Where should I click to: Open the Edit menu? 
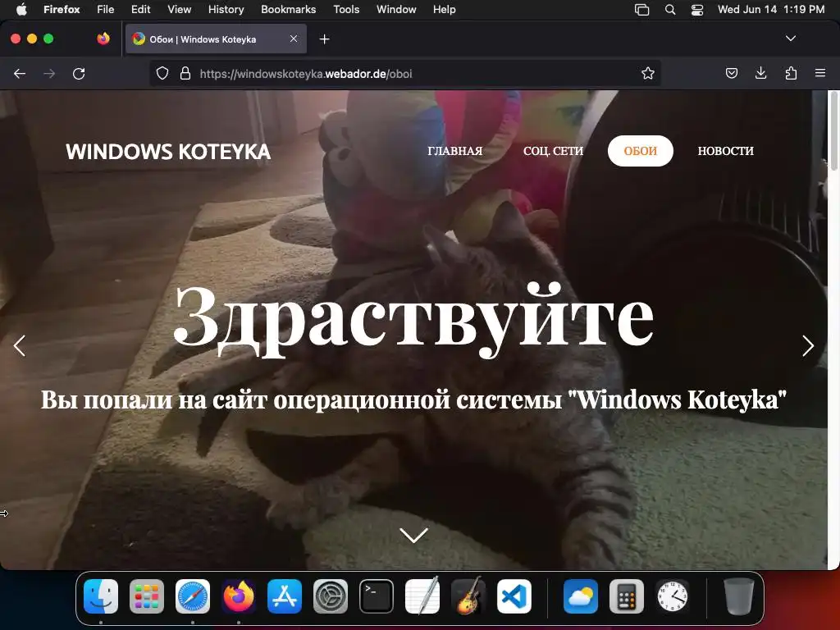pyautogui.click(x=141, y=9)
